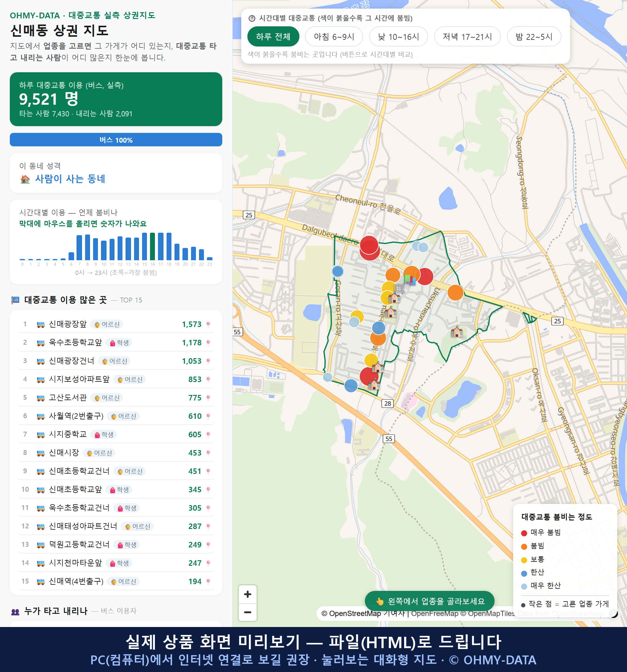
Task: Click the school building icon east of Uksucheon-ro
Action: tap(457, 332)
